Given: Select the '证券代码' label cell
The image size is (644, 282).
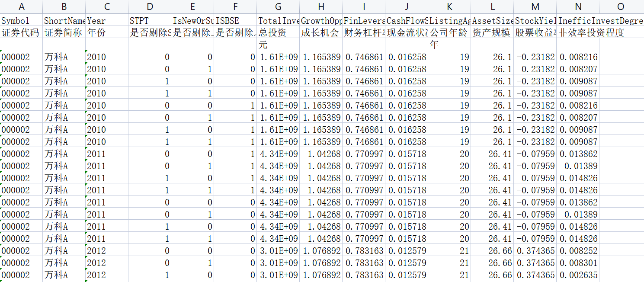Looking at the screenshot, I should [22, 32].
